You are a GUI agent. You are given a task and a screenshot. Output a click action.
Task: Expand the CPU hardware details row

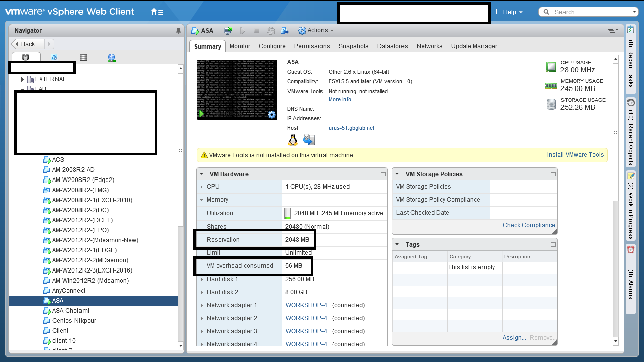(x=202, y=187)
